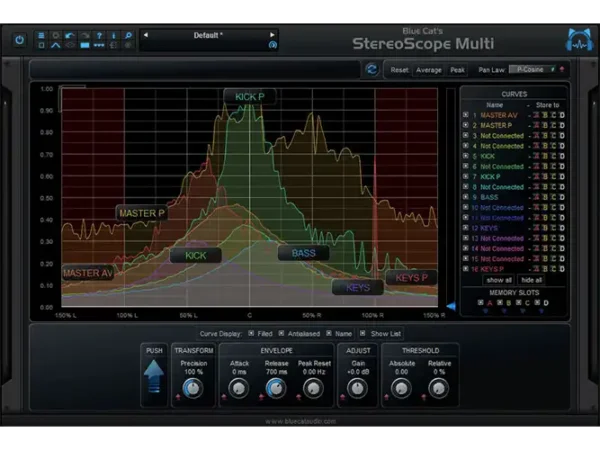Toggle the plugin power bypass button
The image size is (600, 450).
coord(20,40)
